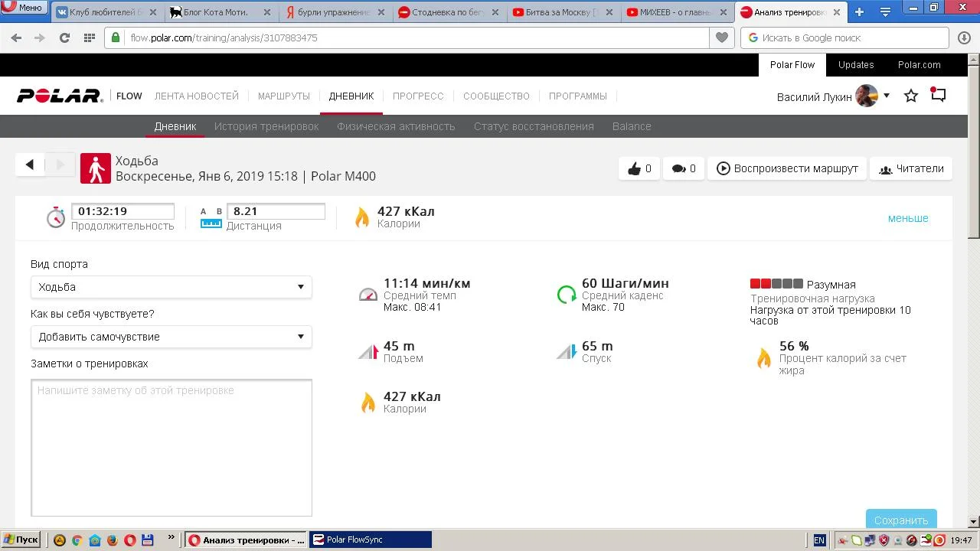Viewport: 980px width, 551px height.
Task: Click the Читатели button
Action: tap(911, 169)
